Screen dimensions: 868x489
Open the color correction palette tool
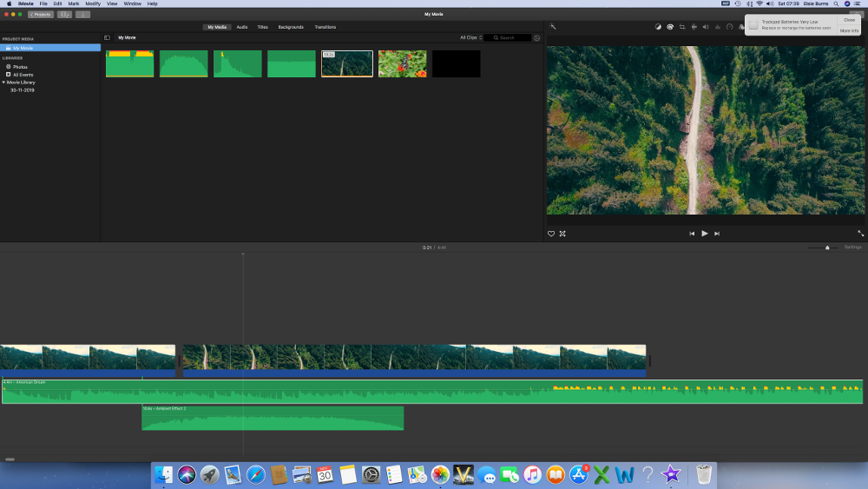pyautogui.click(x=669, y=27)
